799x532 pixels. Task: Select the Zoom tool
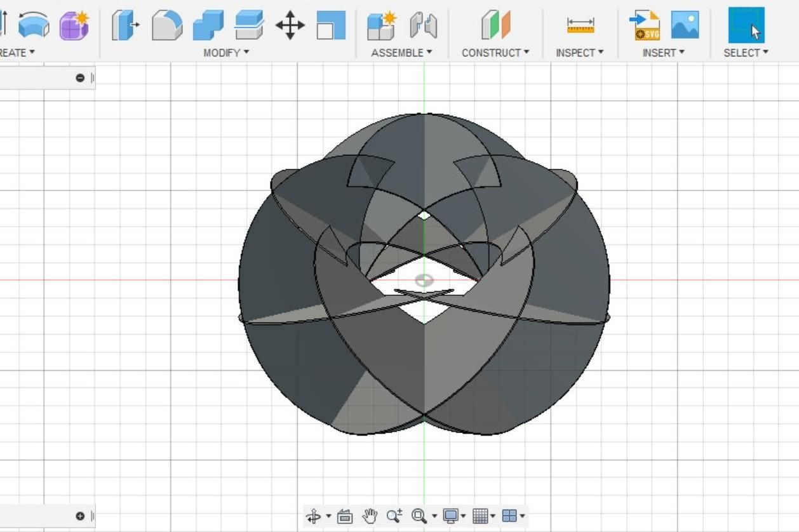point(394,515)
